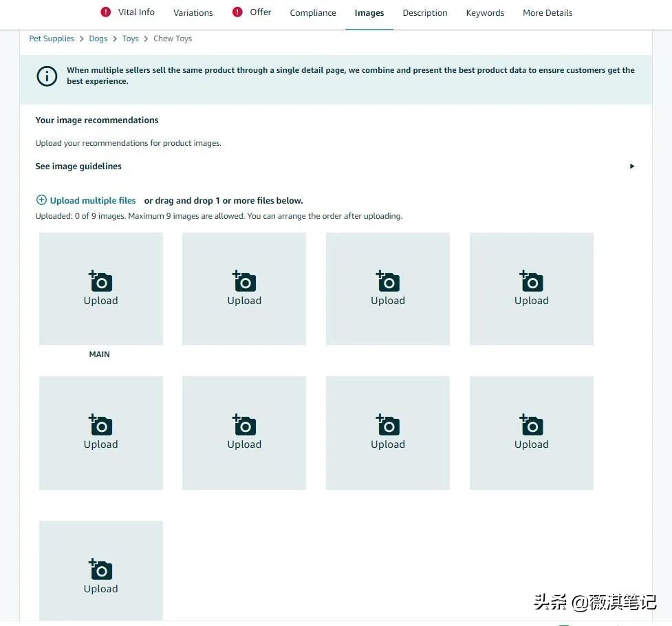Click the fourth upload tile camera icon
This screenshot has width=672, height=626.
531,281
